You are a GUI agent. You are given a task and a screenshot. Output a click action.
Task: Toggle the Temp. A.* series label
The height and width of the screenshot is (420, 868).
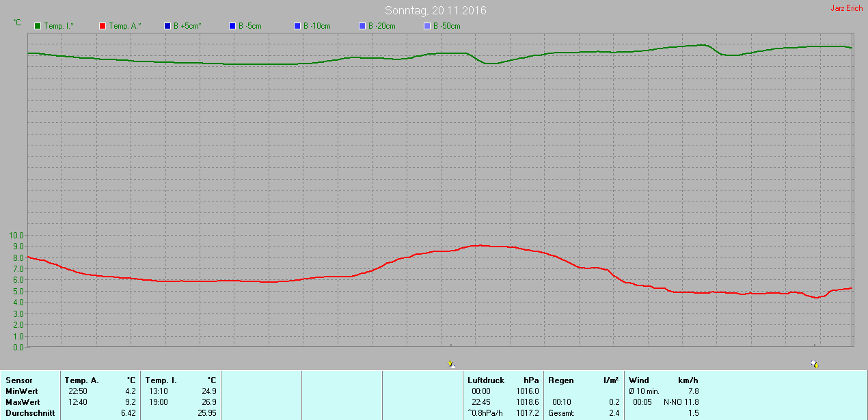124,26
